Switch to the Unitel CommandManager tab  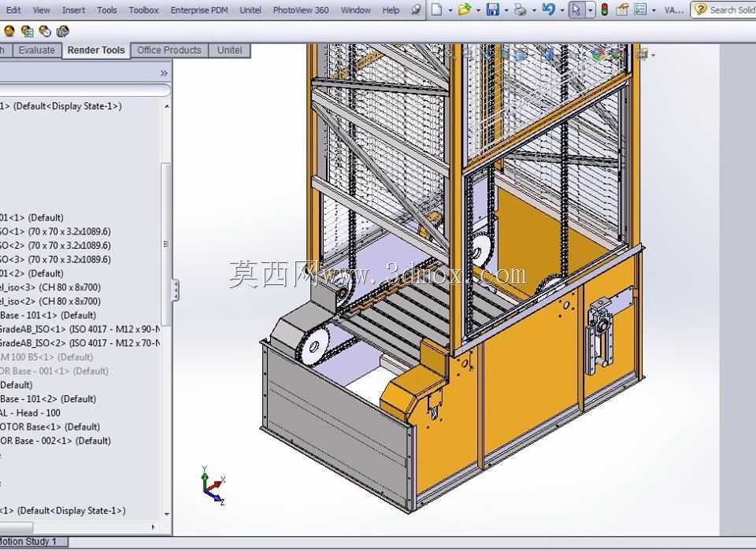229,50
